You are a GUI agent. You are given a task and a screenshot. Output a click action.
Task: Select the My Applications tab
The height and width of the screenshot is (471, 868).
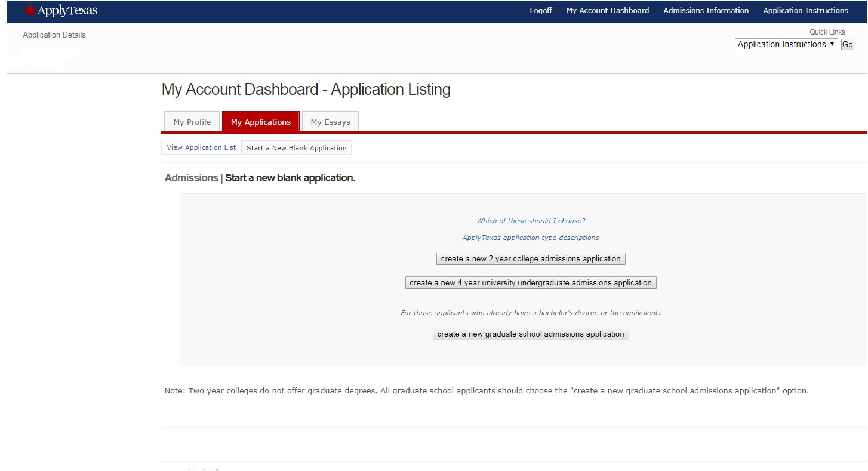click(261, 121)
